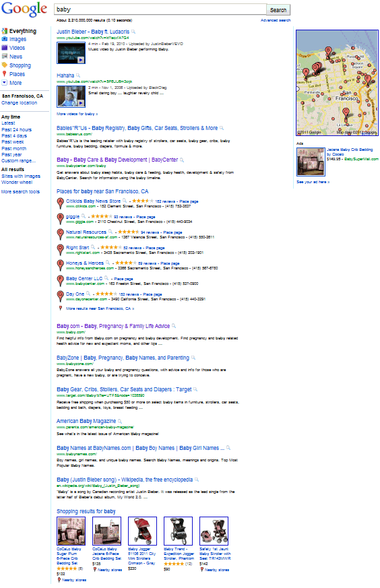Screen dimensions: 380x588
Task: Click preview magnifier beside Babies"R"Us result
Action: [222, 128]
